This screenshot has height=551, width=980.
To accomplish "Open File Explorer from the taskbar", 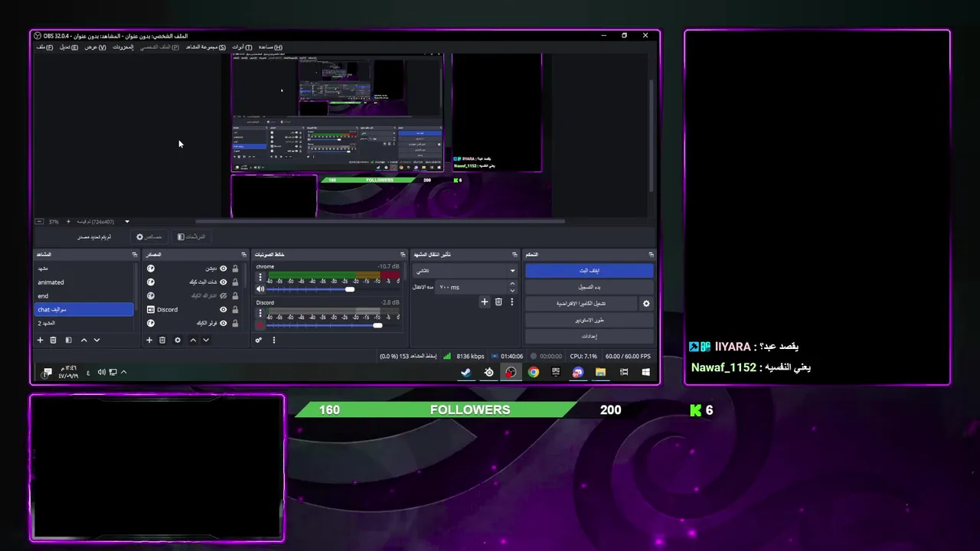I will click(600, 373).
